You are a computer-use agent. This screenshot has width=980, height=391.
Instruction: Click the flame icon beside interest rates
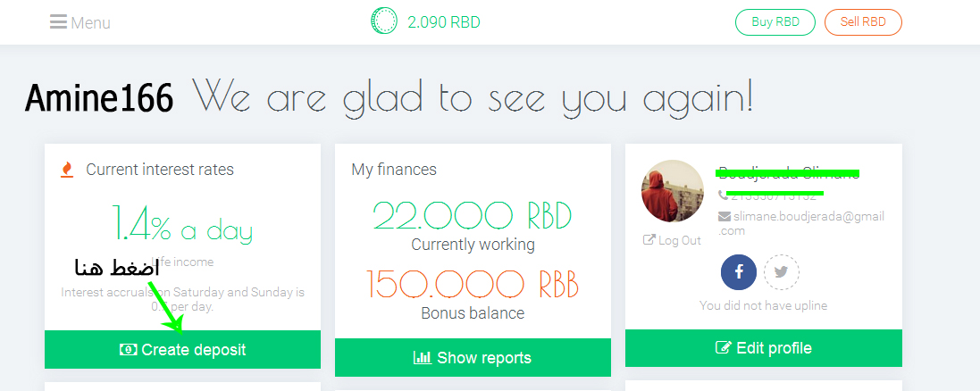click(67, 170)
